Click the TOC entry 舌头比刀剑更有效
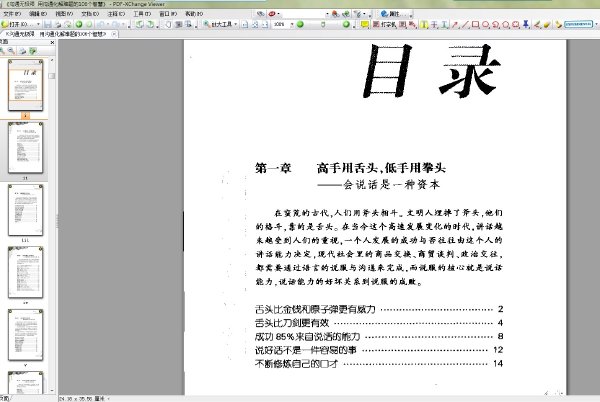 point(292,323)
